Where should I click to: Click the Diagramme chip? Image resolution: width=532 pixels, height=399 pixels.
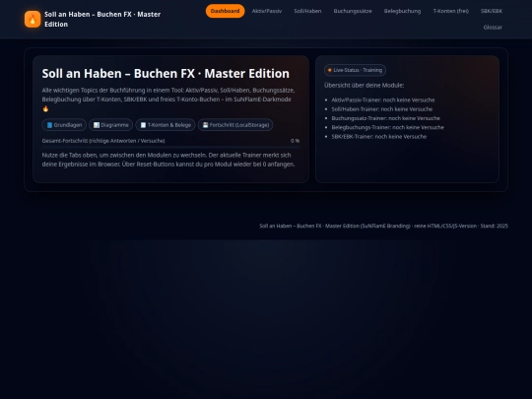point(111,125)
